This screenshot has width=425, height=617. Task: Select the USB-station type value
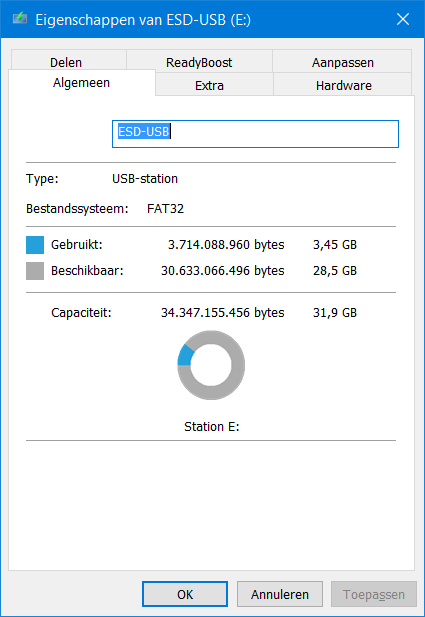pos(145,179)
